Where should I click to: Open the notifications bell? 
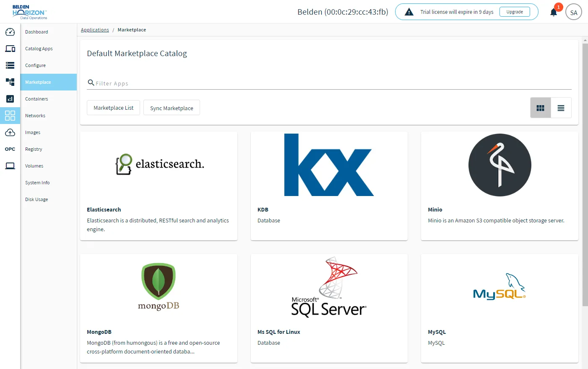tap(554, 12)
